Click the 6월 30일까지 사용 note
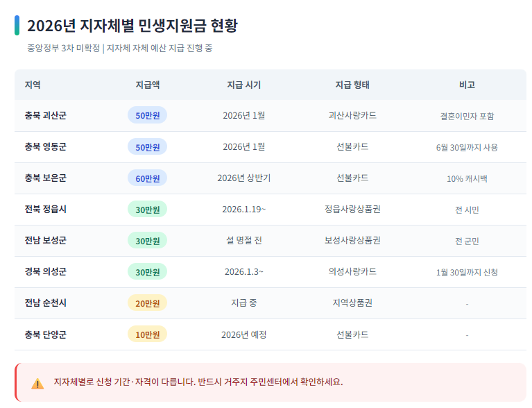The image size is (532, 408). (467, 147)
